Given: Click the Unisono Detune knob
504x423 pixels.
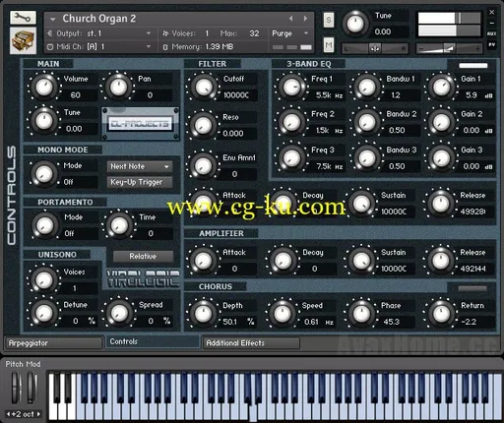Looking at the screenshot, I should point(44,313).
